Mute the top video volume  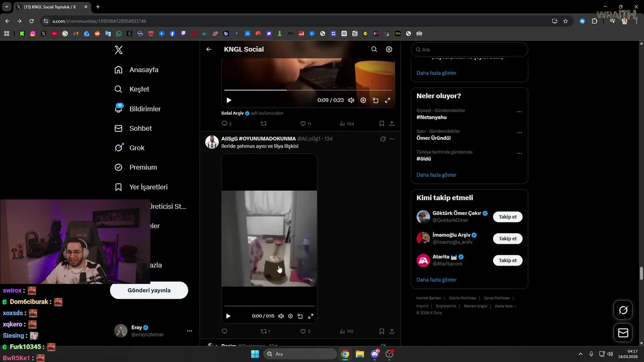click(x=351, y=100)
